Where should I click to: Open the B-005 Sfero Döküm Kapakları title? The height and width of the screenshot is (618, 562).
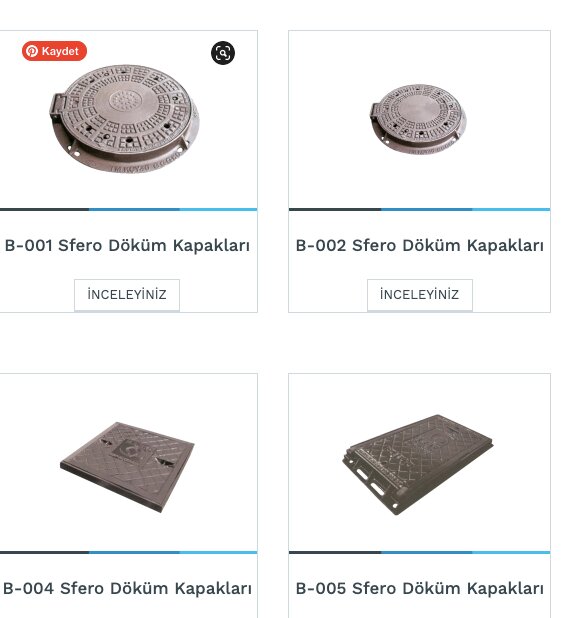point(420,588)
